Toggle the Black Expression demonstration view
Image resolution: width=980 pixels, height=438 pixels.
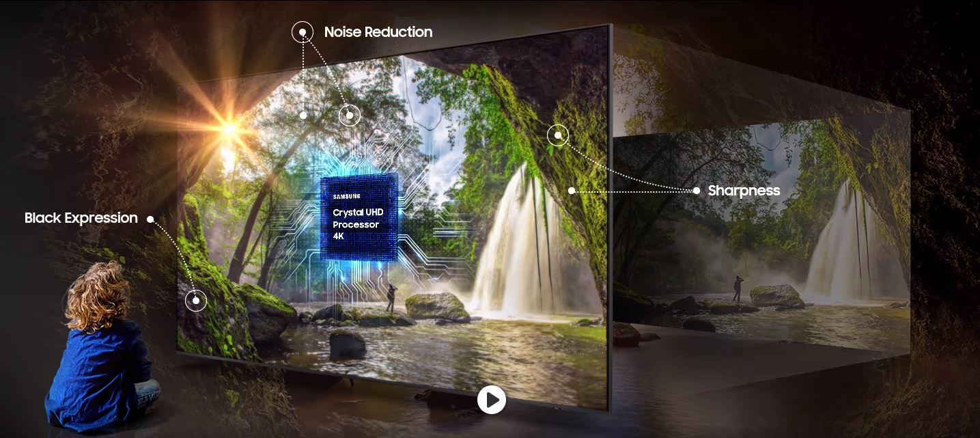195,300
